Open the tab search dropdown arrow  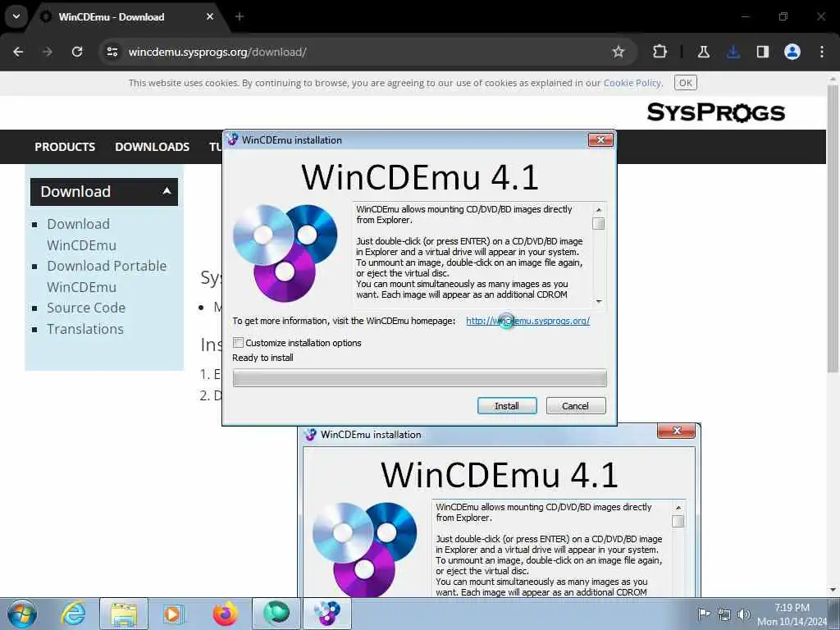coord(16,16)
